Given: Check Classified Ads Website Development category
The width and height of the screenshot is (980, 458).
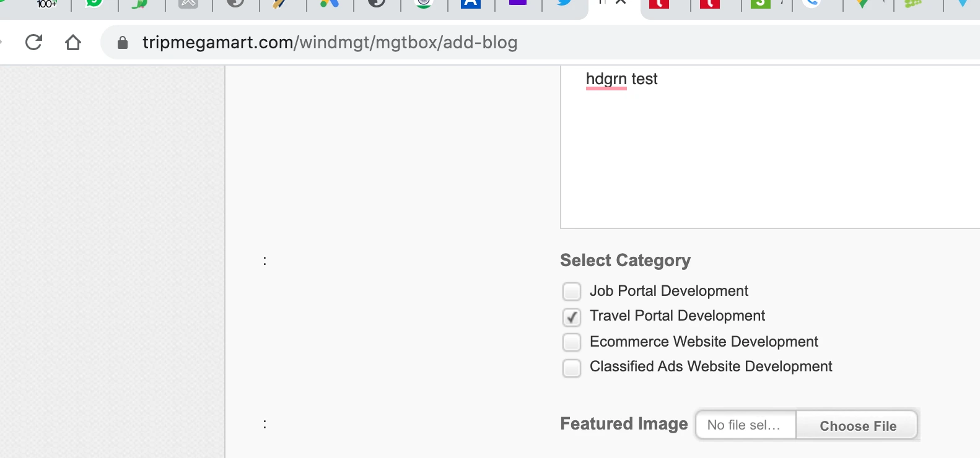Looking at the screenshot, I should pyautogui.click(x=572, y=368).
